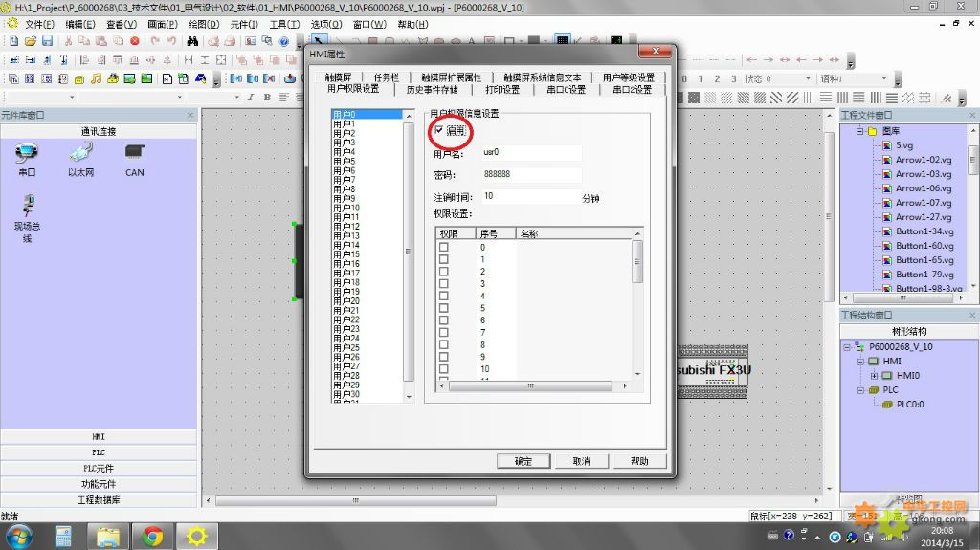Screen dimensions: 980x550
Task: Click the yellow gear app taskbar icon
Action: point(196,537)
